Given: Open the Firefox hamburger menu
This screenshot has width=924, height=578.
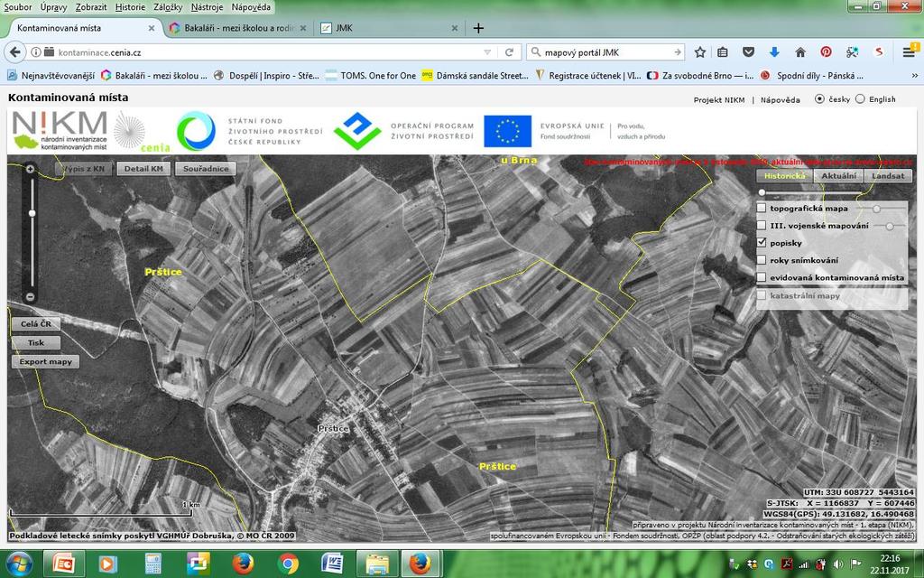Looking at the screenshot, I should [909, 52].
